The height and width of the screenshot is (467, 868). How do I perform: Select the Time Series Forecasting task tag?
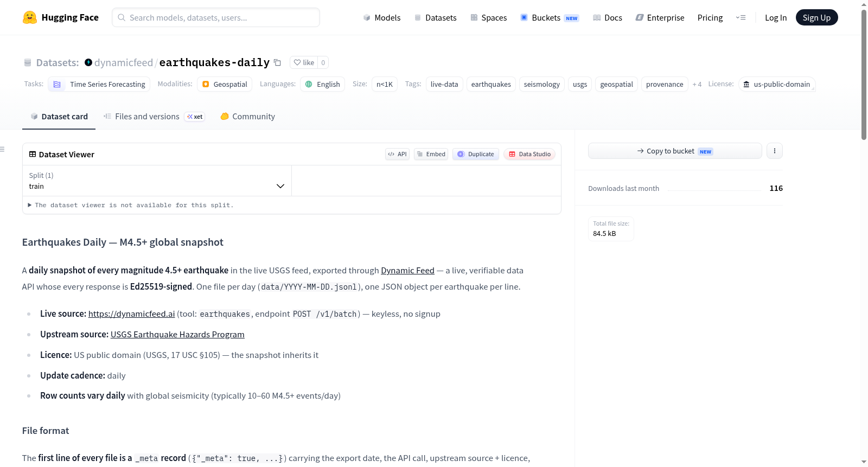coord(99,84)
